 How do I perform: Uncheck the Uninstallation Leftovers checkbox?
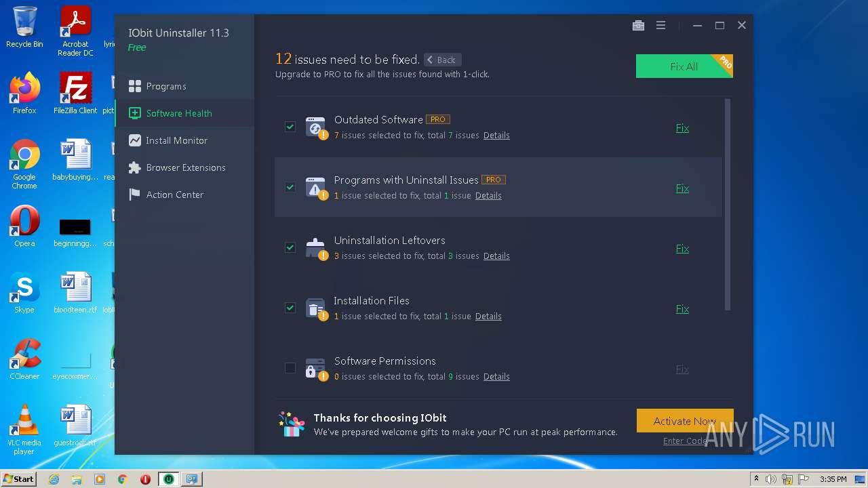290,247
